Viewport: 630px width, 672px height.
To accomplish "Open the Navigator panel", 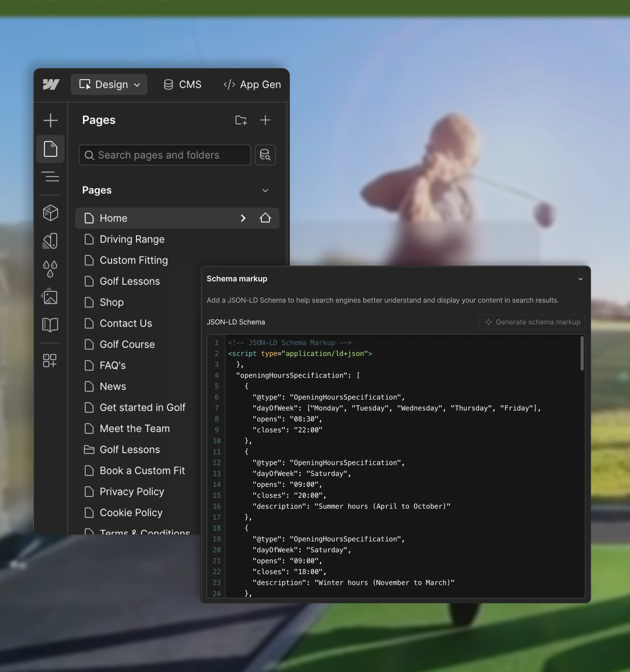I will pos(50,177).
